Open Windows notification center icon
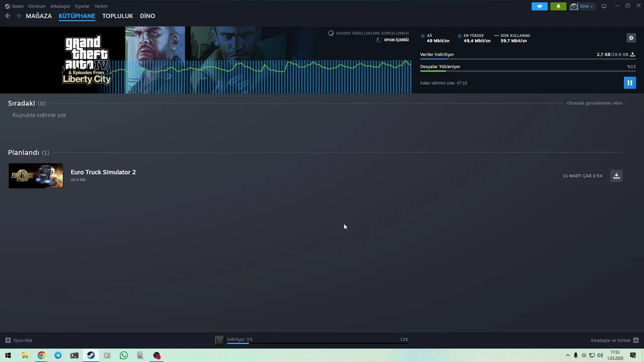 [633, 355]
